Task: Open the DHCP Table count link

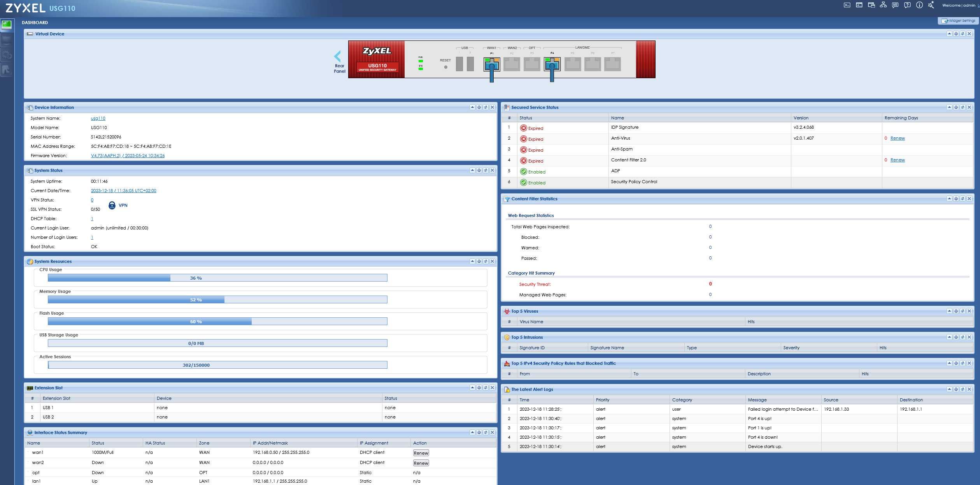Action: [92, 219]
